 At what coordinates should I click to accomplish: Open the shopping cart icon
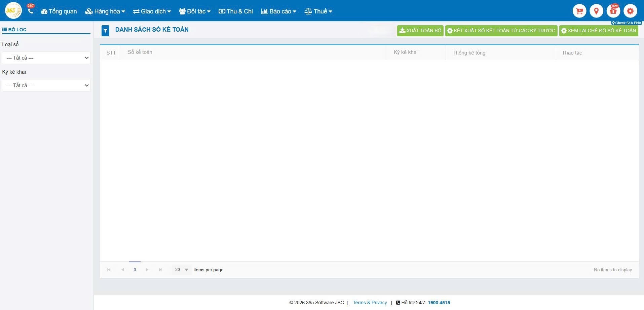(579, 11)
